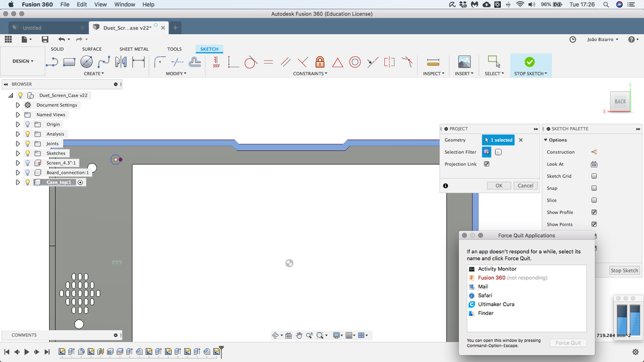
Task: Select the 2-Point Rectangle tool
Action: click(x=69, y=62)
